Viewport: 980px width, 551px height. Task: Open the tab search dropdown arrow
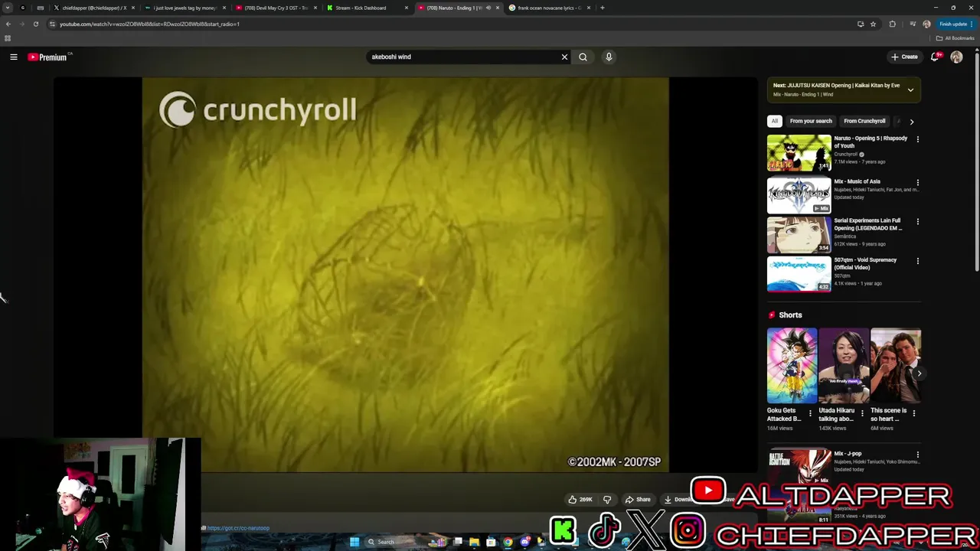click(x=8, y=8)
